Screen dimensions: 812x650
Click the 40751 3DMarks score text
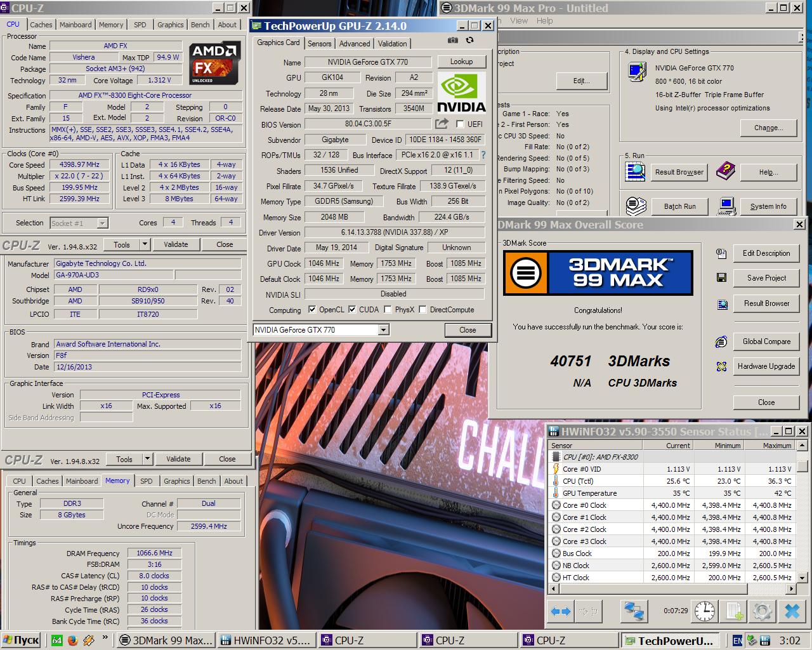[610, 361]
